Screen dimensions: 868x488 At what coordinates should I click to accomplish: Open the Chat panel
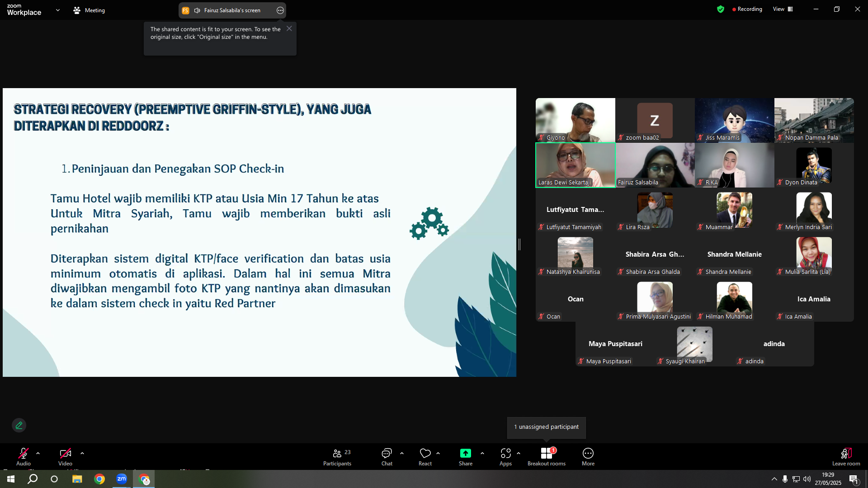pos(387,456)
